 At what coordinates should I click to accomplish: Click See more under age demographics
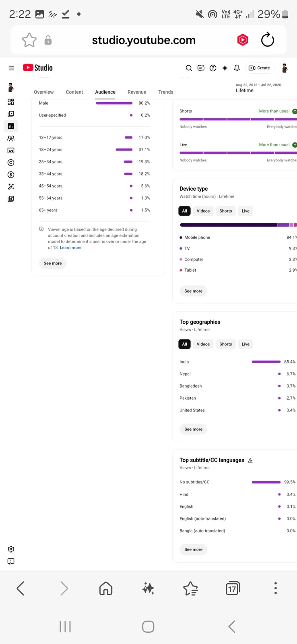click(x=53, y=263)
